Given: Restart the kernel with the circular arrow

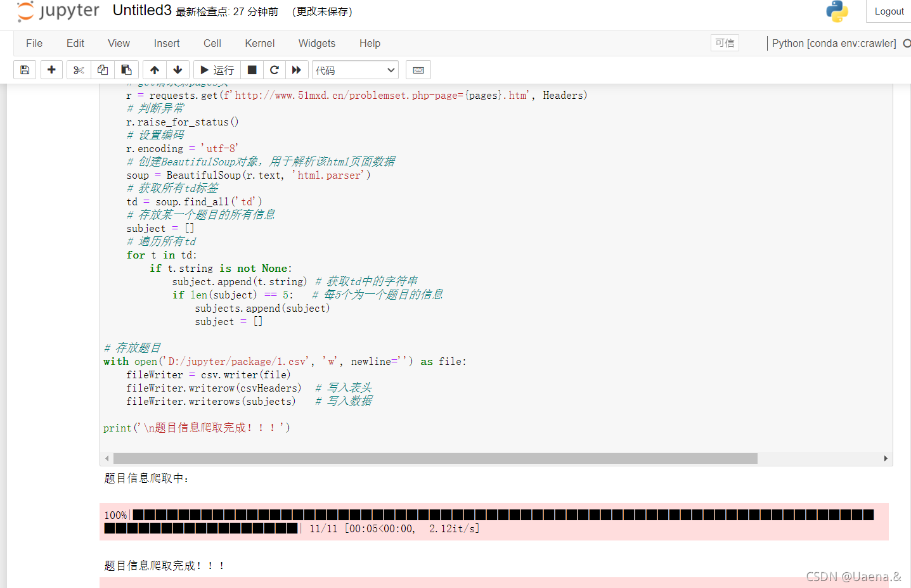Looking at the screenshot, I should 274,70.
